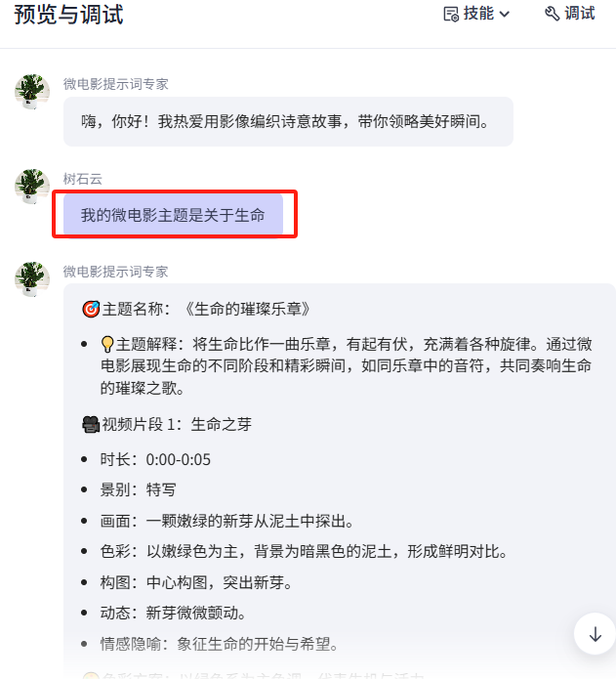Select the user message 我的微电影主题是关于生命
This screenshot has width=616, height=679.
pos(173,215)
